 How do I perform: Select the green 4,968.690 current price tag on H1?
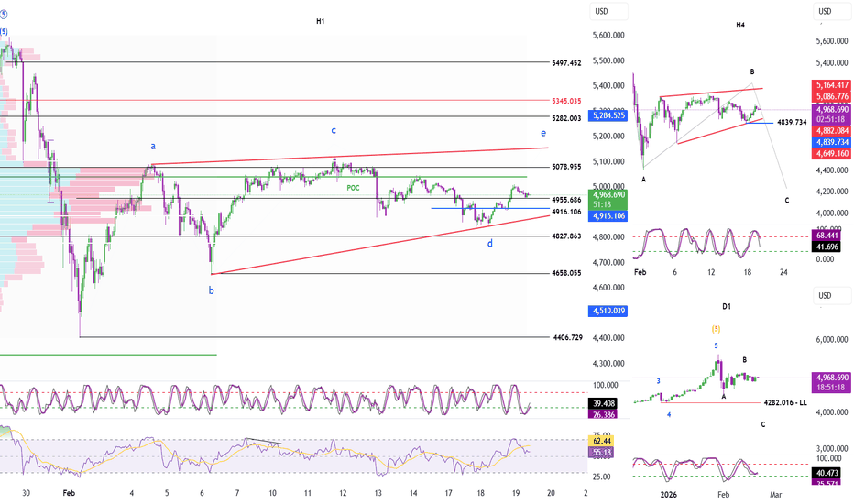point(610,195)
